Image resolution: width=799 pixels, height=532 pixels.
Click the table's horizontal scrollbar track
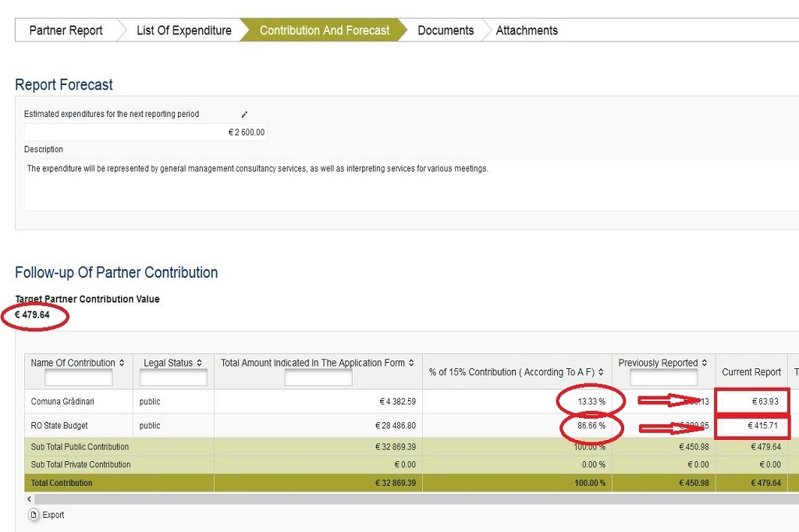tap(390, 498)
